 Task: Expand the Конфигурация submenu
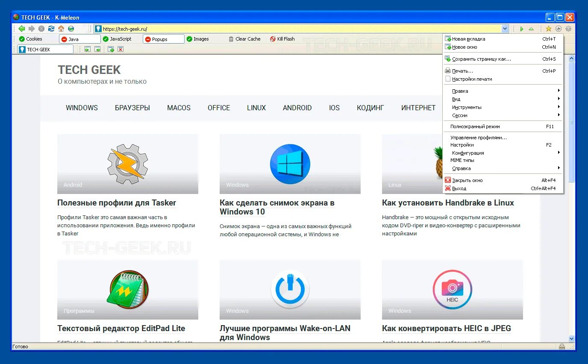pos(503,153)
